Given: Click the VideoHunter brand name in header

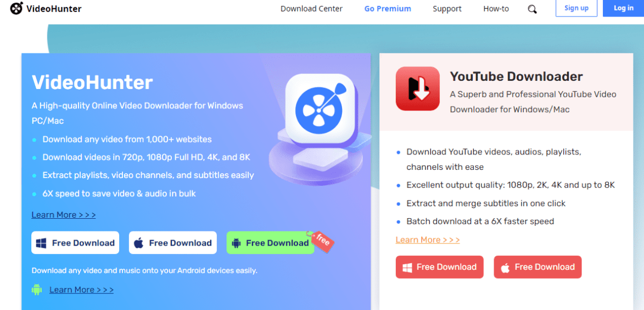Looking at the screenshot, I should coord(54,9).
